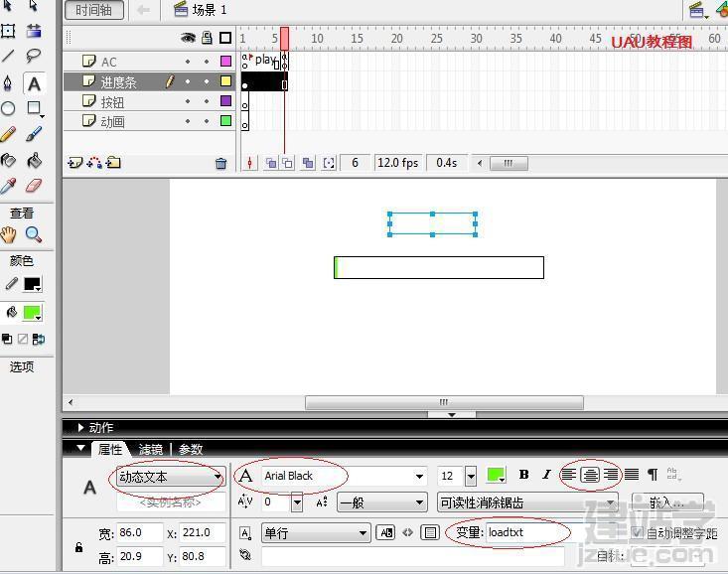This screenshot has height=574, width=728.
Task: Click the 时间轴 timeline button
Action: tap(94, 10)
